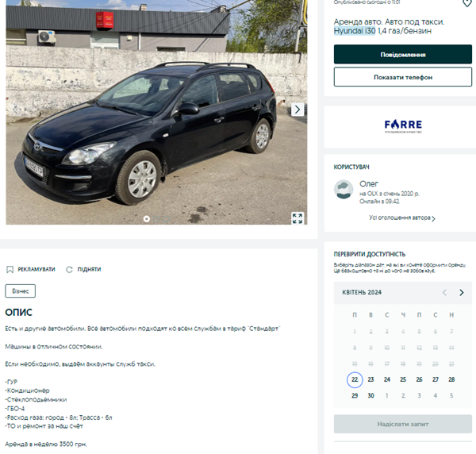Go to next month in calendar
Viewport: 476px width, 454px height.
pos(462,292)
